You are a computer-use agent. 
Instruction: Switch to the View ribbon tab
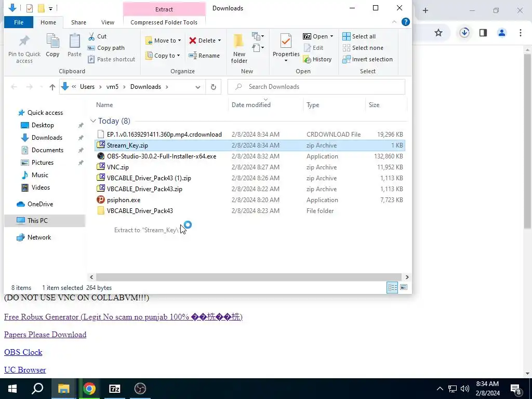tap(108, 22)
